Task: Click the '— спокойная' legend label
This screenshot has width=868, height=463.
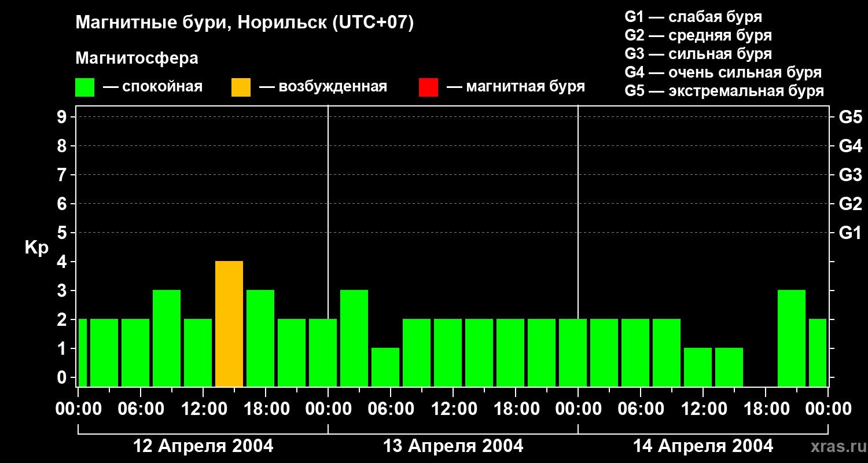Action: coord(153,87)
